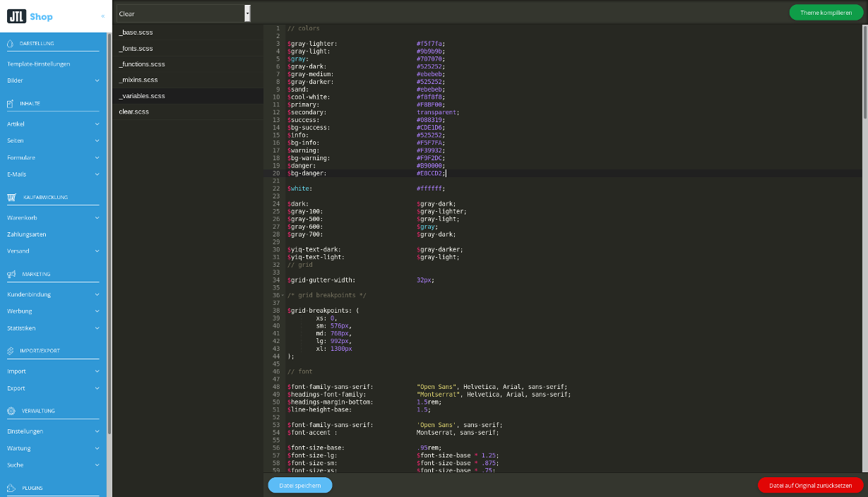
Task: Expand the Werbung menu
Action: pyautogui.click(x=97, y=311)
